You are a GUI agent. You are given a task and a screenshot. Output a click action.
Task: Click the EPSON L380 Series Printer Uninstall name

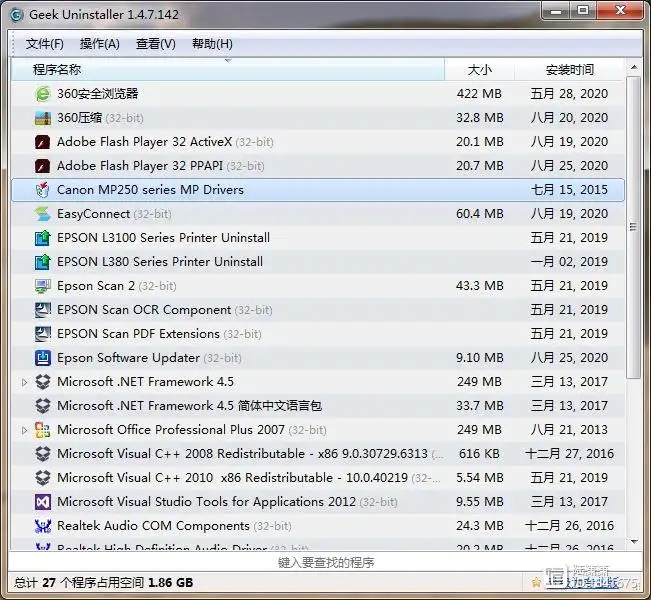pyautogui.click(x=160, y=262)
